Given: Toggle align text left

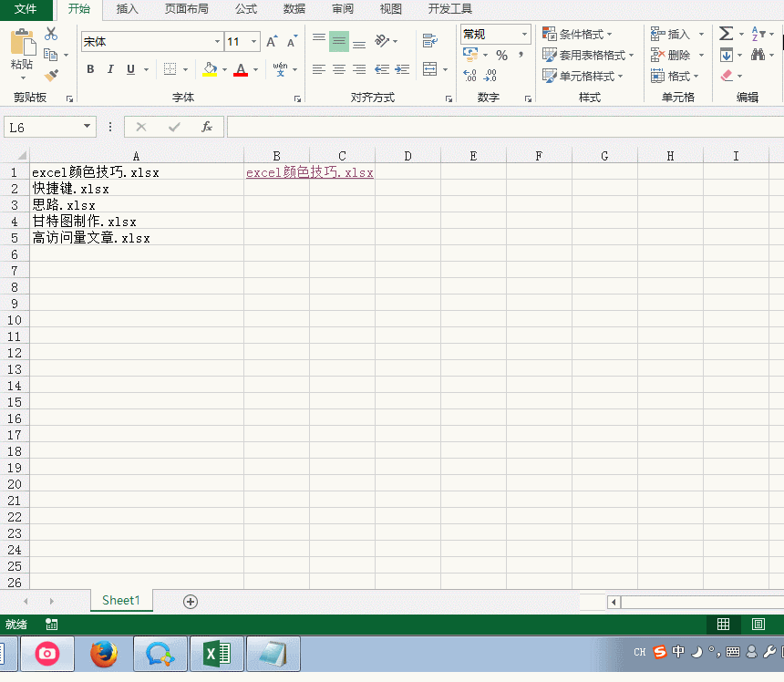Looking at the screenshot, I should [319, 69].
